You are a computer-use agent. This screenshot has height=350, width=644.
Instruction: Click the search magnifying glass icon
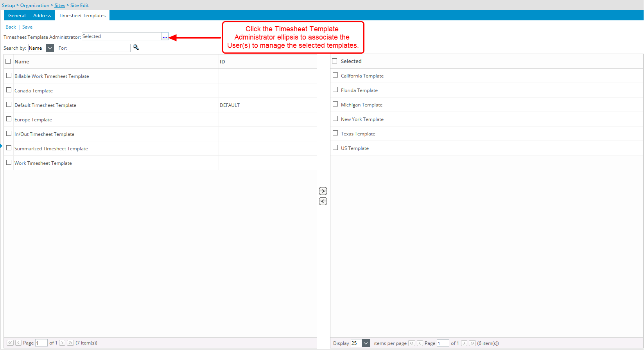point(136,47)
